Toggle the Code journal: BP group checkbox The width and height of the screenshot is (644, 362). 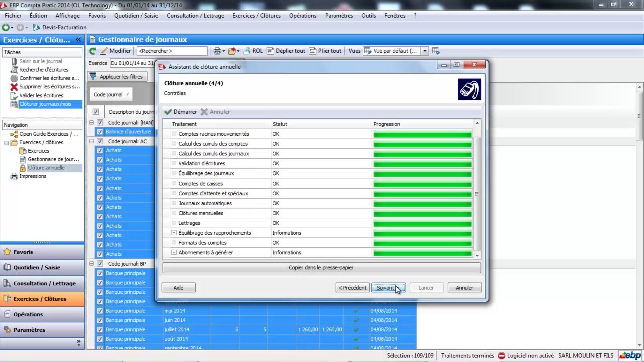[100, 264]
